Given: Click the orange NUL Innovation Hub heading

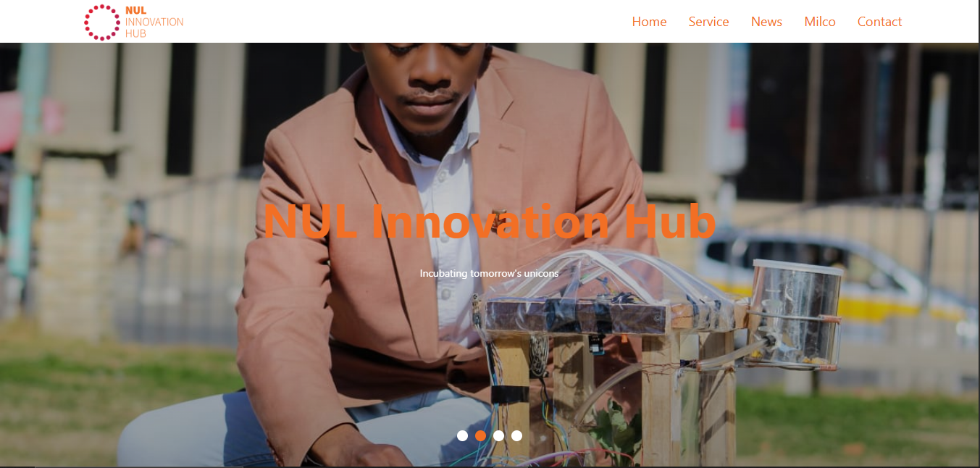Looking at the screenshot, I should (490, 221).
